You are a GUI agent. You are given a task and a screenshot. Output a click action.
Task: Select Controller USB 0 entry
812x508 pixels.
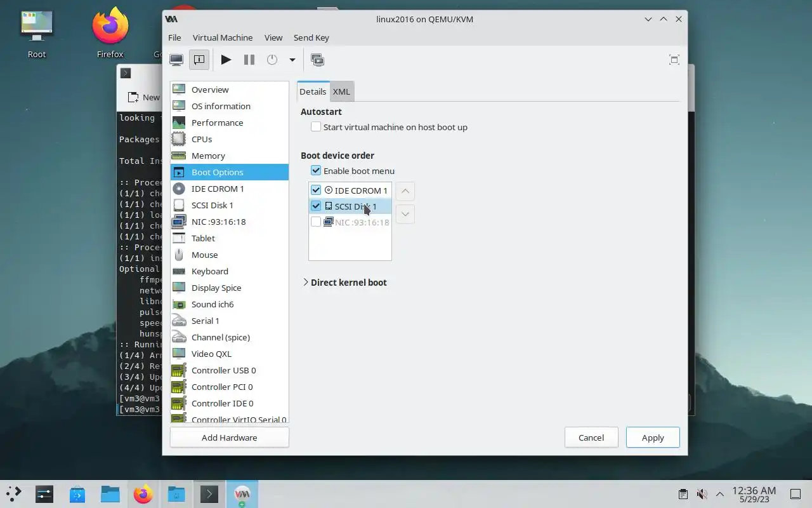[229, 370]
